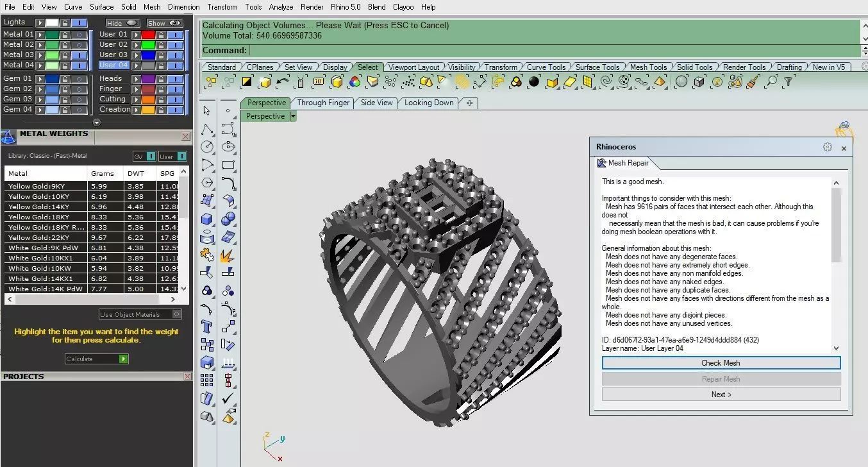Open the Analyze menu
The width and height of the screenshot is (868, 467).
coord(281,7)
